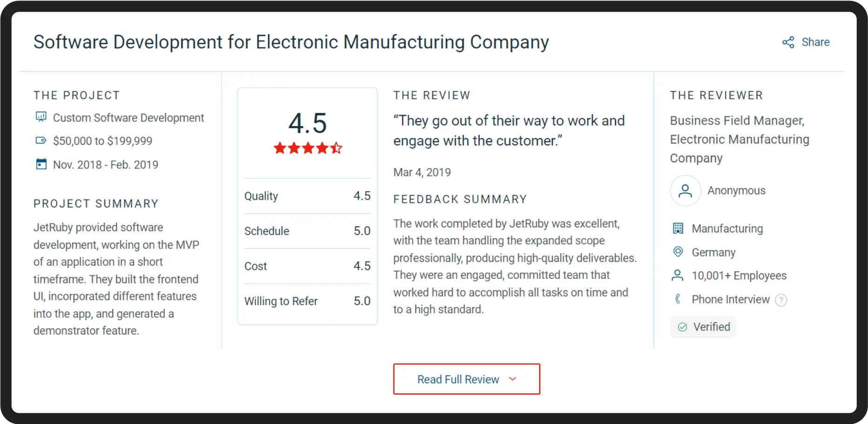
Task: Click the Germany location pin icon
Action: tap(678, 252)
